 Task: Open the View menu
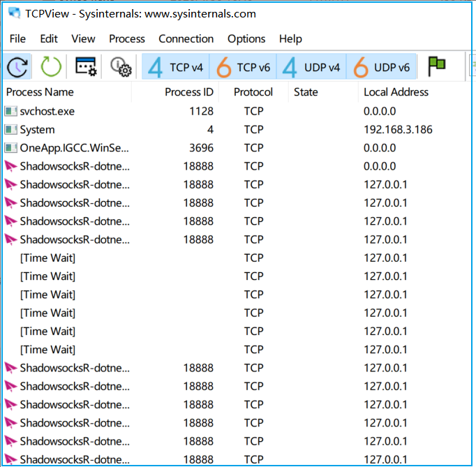pyautogui.click(x=83, y=39)
